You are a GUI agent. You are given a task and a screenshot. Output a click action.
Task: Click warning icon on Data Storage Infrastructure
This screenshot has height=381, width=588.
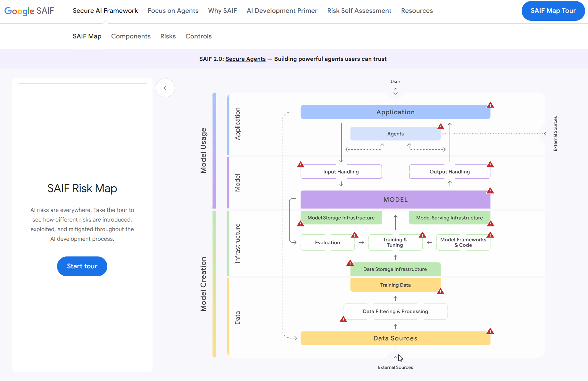[350, 263]
